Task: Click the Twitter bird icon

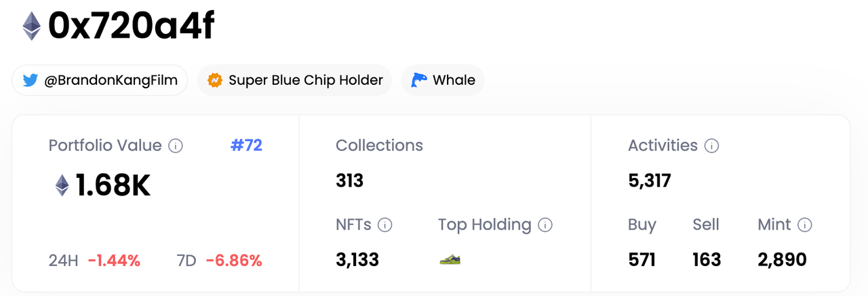Action: [30, 80]
